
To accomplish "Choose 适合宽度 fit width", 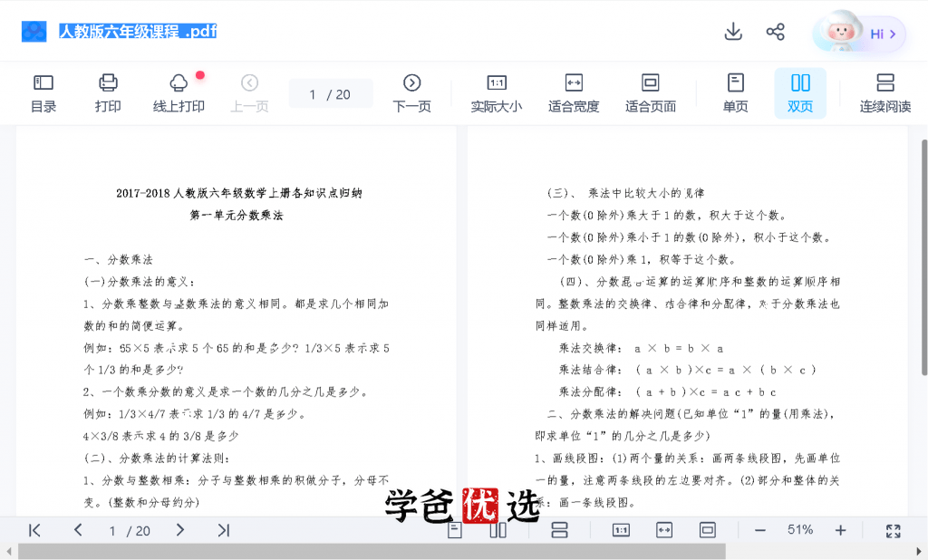I will [574, 93].
